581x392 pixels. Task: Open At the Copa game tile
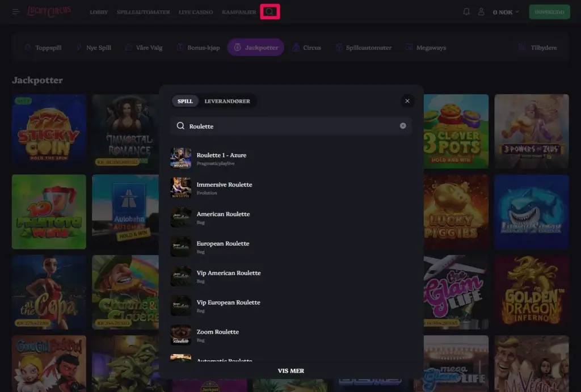point(49,292)
